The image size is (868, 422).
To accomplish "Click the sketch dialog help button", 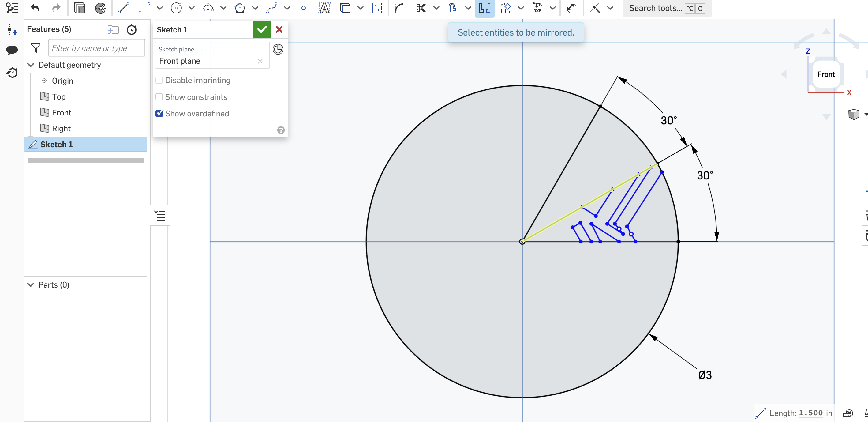I will pyautogui.click(x=281, y=130).
